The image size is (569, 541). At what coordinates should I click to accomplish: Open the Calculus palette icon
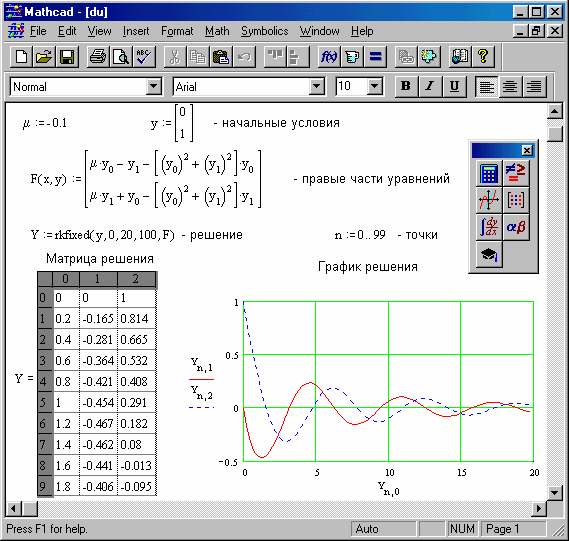(x=489, y=227)
